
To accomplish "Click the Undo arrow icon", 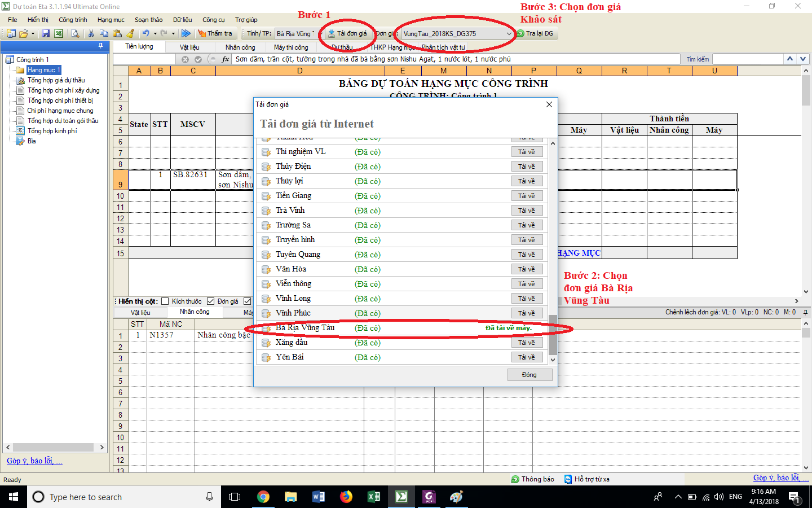I will click(x=145, y=34).
